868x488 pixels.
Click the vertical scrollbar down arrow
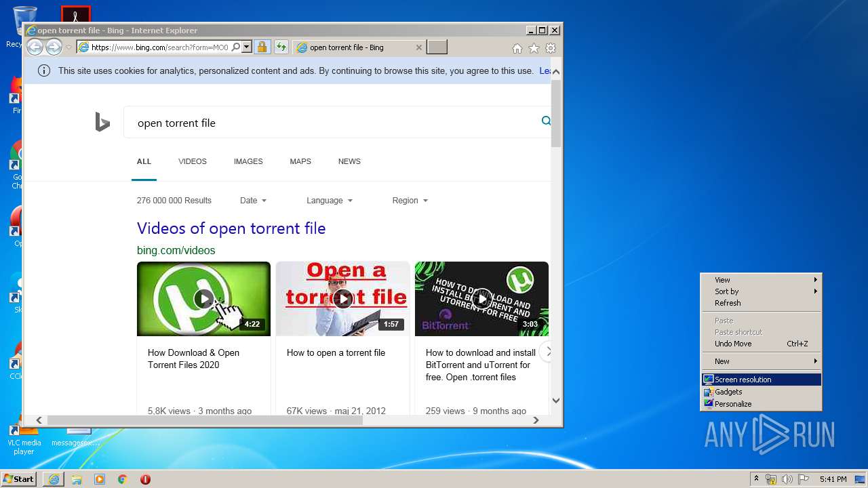click(556, 400)
